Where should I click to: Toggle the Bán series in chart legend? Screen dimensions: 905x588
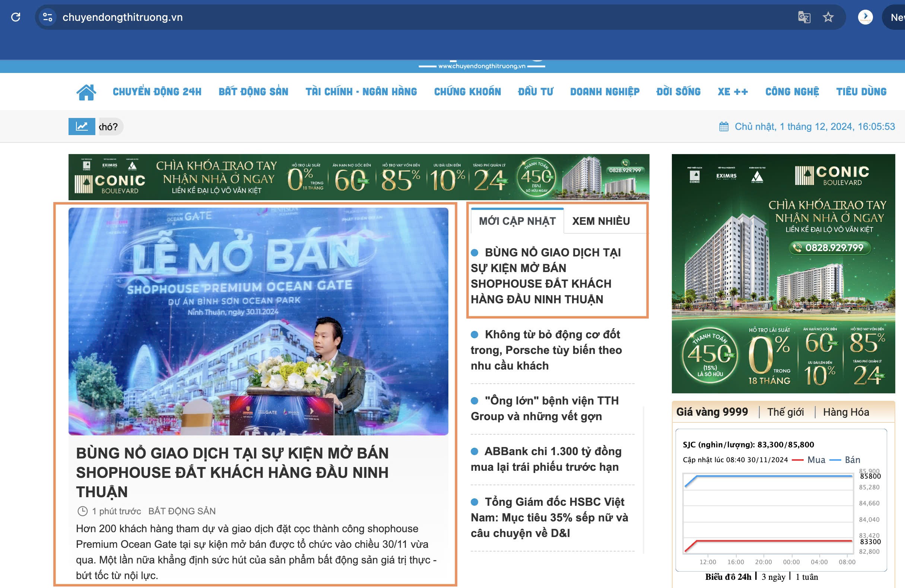coord(844,460)
